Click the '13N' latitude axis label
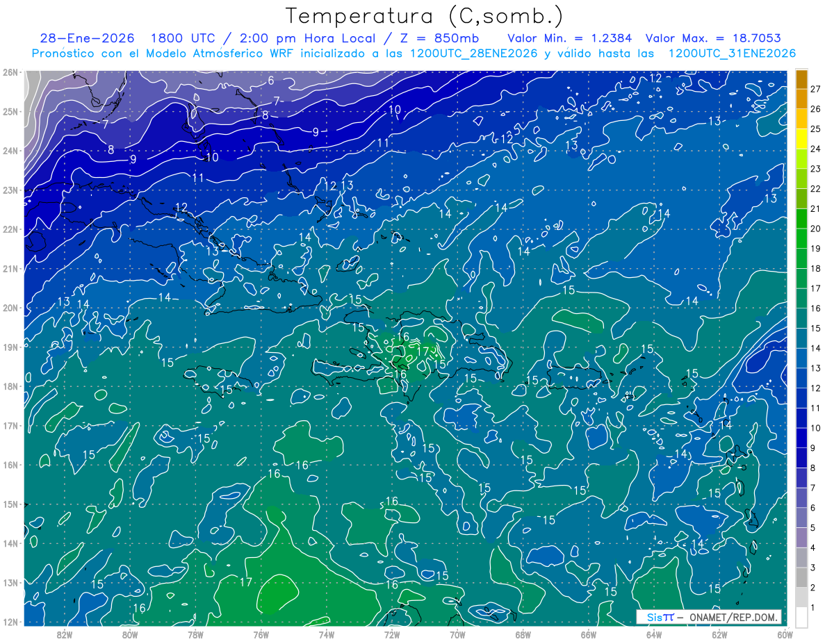 (x=10, y=582)
